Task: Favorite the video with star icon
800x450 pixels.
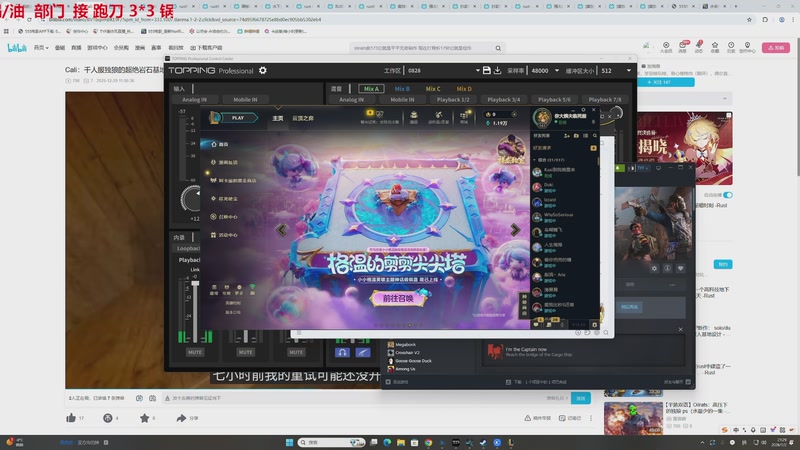Action: 144,418
